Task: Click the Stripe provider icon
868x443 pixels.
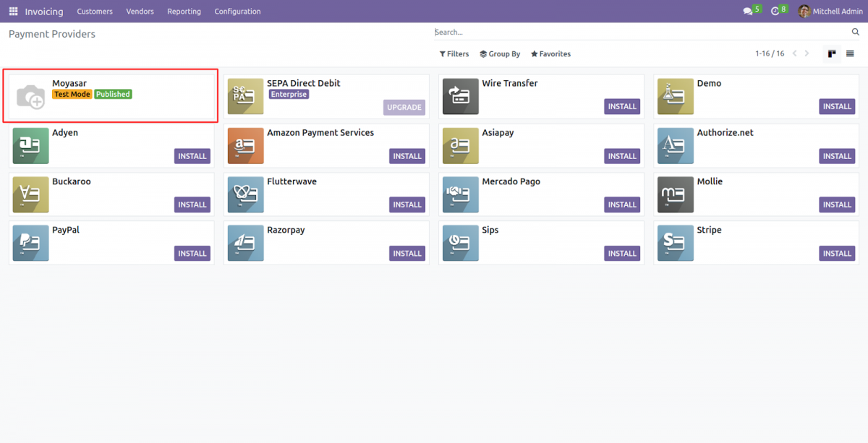Action: (x=675, y=243)
